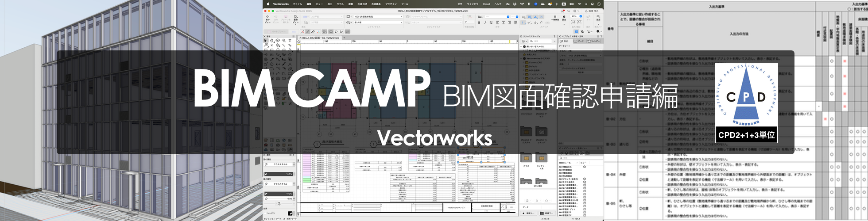The height and width of the screenshot is (221, 868).
Task: Select the Flyover tool
Action: point(278,41)
